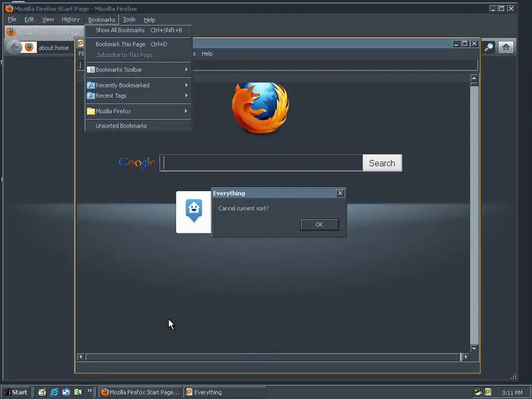
Task: Expand Recent Tags submenu arrow
Action: pyautogui.click(x=187, y=96)
